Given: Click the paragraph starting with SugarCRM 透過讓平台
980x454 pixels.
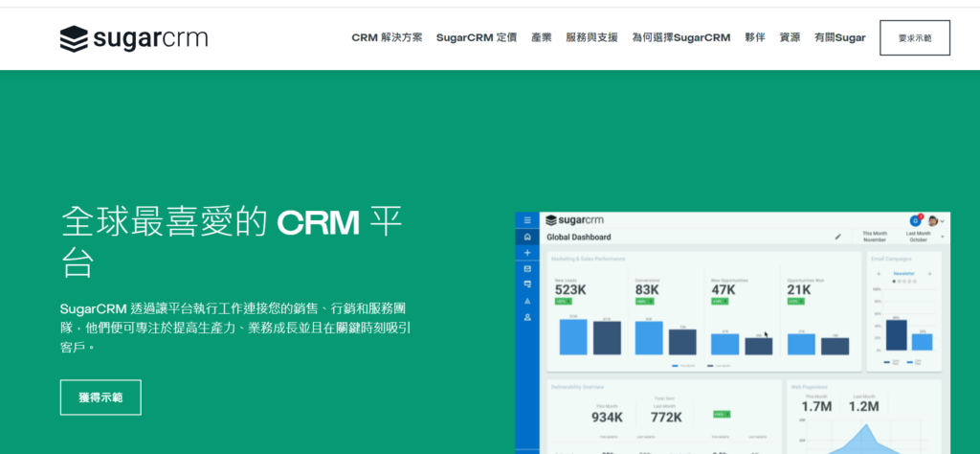Looking at the screenshot, I should click(x=235, y=328).
